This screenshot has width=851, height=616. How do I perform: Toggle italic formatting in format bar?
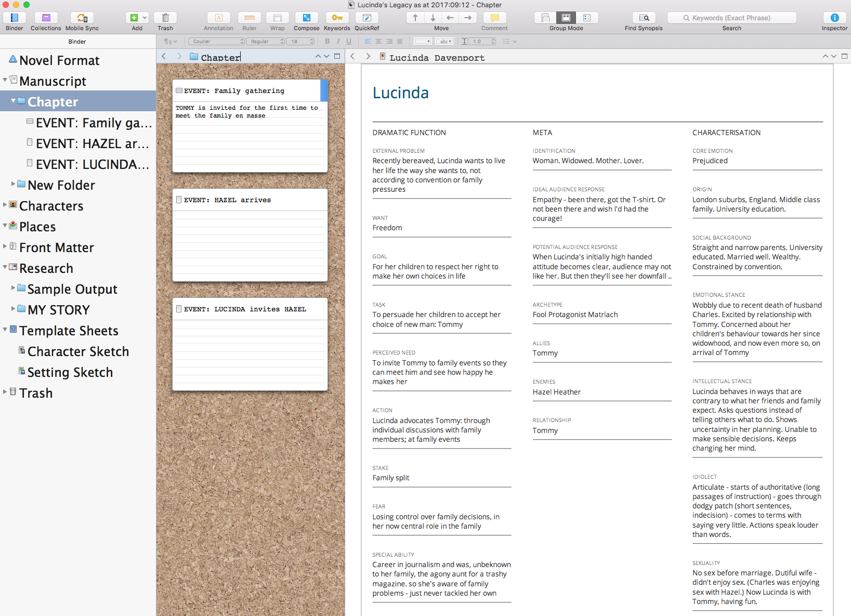(338, 42)
